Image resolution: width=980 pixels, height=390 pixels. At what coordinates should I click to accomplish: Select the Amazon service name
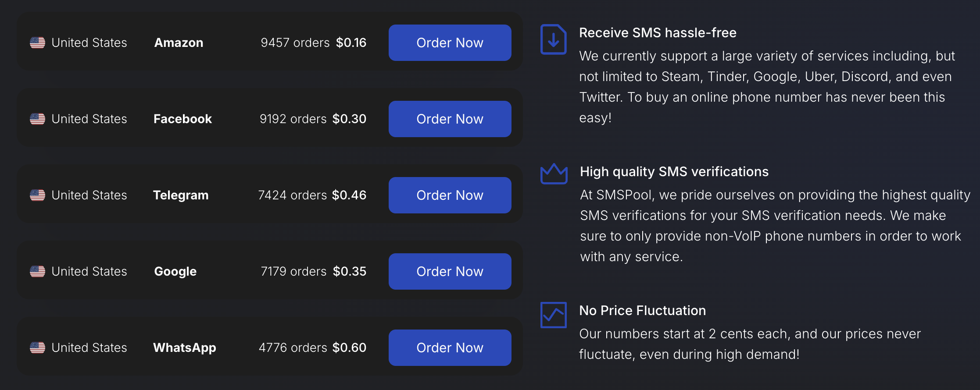[178, 43]
